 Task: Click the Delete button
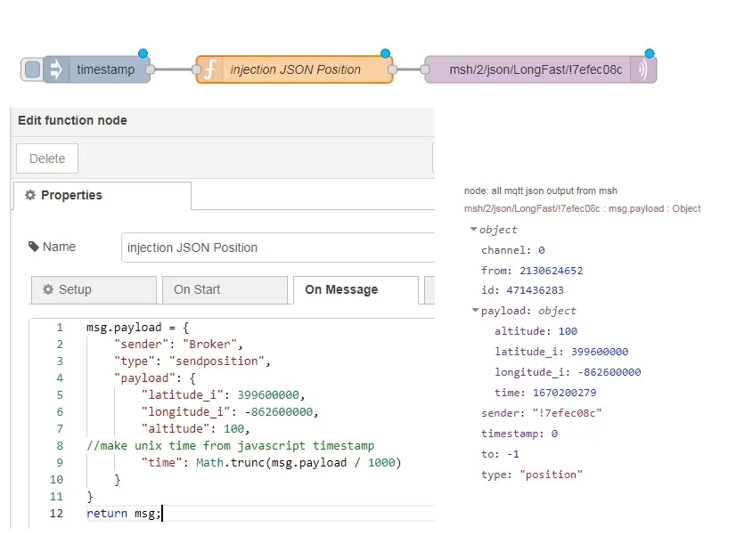pyautogui.click(x=47, y=158)
